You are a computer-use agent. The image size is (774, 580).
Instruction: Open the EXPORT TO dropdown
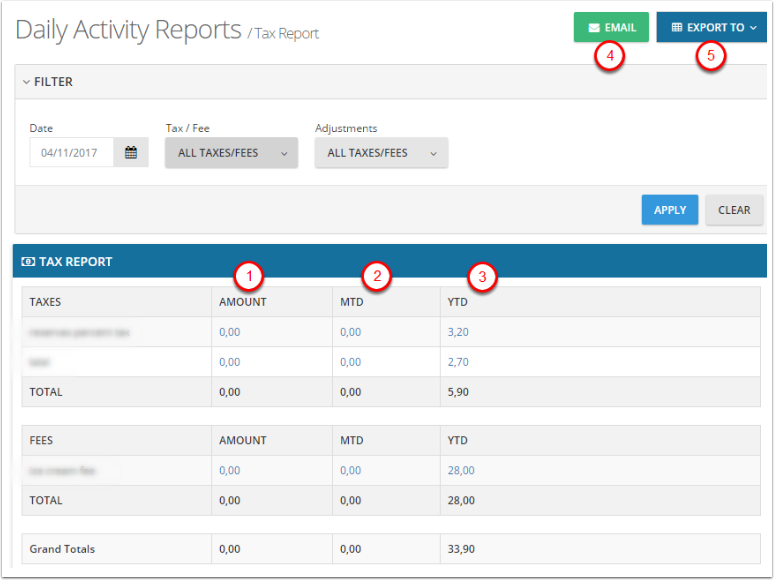(712, 27)
